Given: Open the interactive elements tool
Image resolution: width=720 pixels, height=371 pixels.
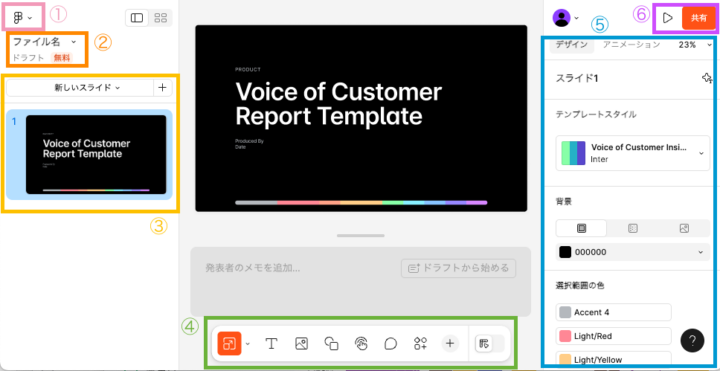Looking at the screenshot, I should coord(361,343).
